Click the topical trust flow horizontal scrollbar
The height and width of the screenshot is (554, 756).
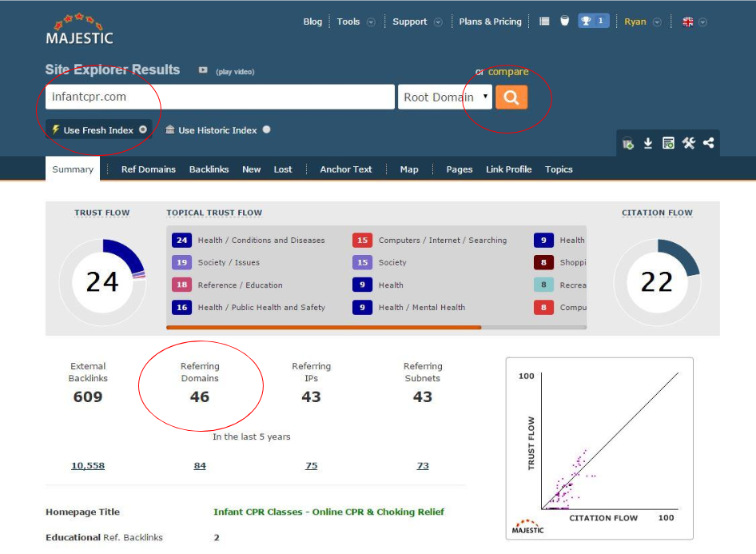pyautogui.click(x=324, y=328)
